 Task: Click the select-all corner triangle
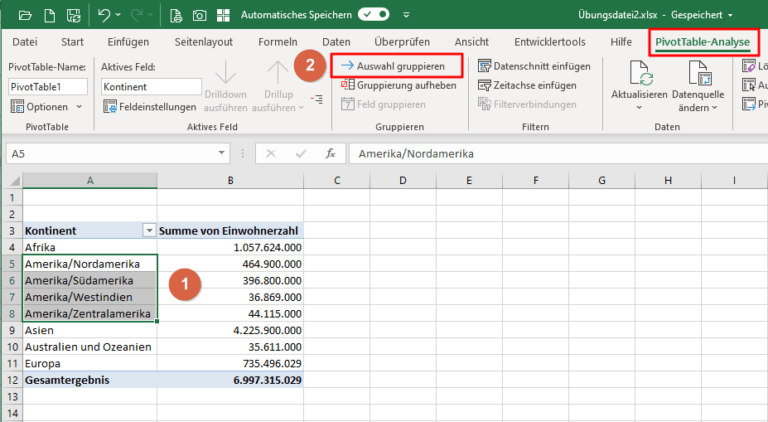click(x=15, y=181)
